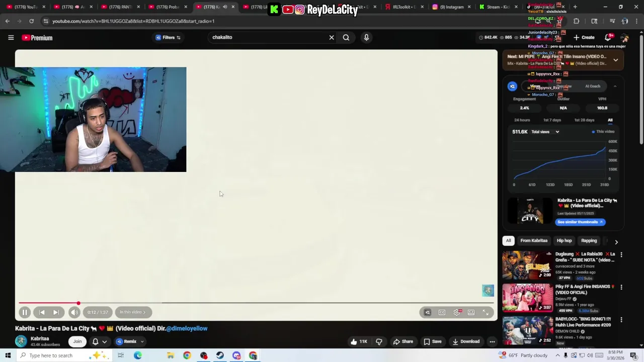The height and width of the screenshot is (362, 644).
Task: Filter suggestions by 'Hip hop' chip
Action: pos(564,241)
